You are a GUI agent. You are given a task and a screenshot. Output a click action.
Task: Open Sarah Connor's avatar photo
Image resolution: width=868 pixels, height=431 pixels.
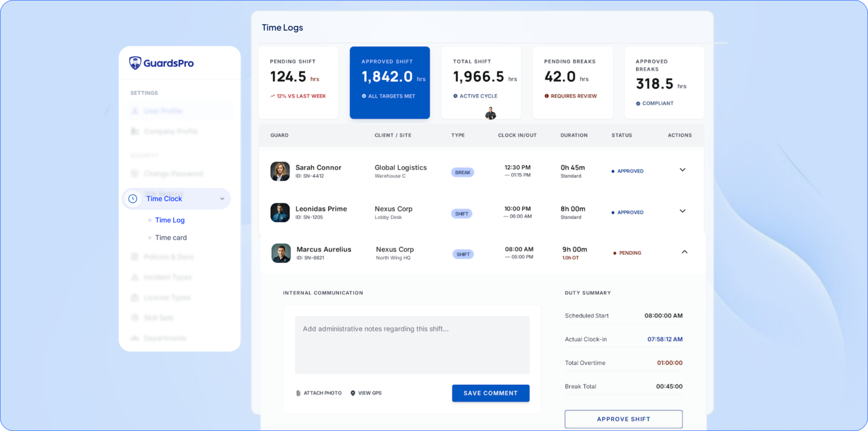280,171
